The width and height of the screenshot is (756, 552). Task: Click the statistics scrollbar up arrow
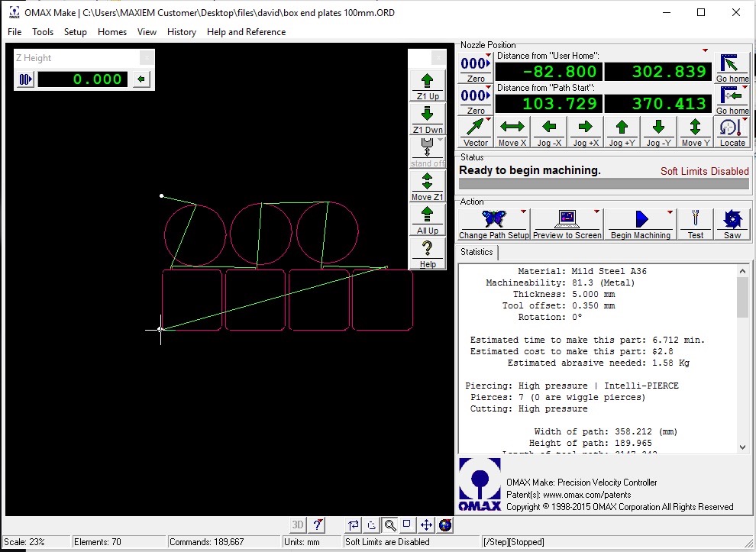[742, 271]
